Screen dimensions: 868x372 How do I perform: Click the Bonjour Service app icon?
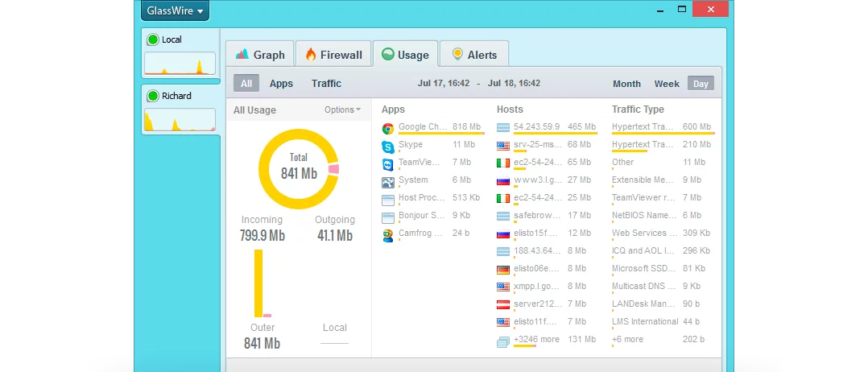pos(388,217)
